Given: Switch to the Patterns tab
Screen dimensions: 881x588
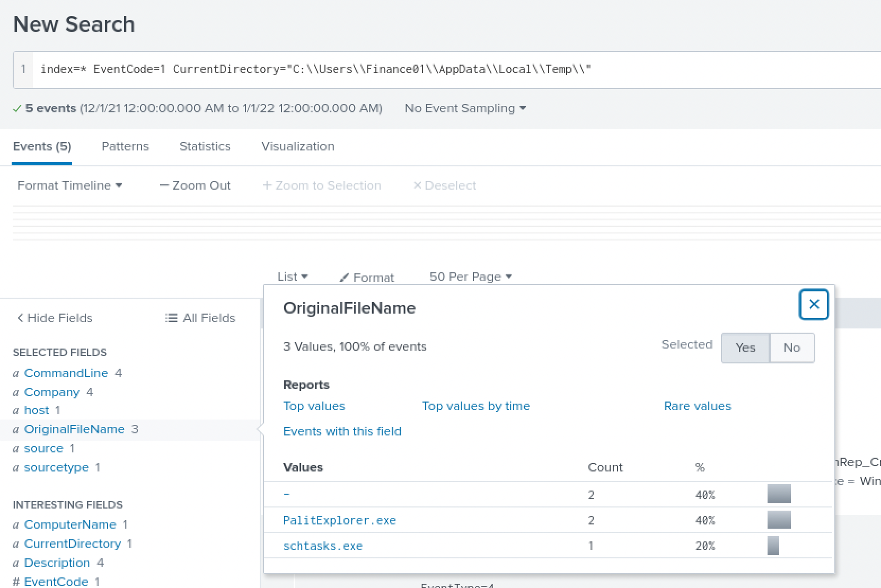Looking at the screenshot, I should (125, 146).
